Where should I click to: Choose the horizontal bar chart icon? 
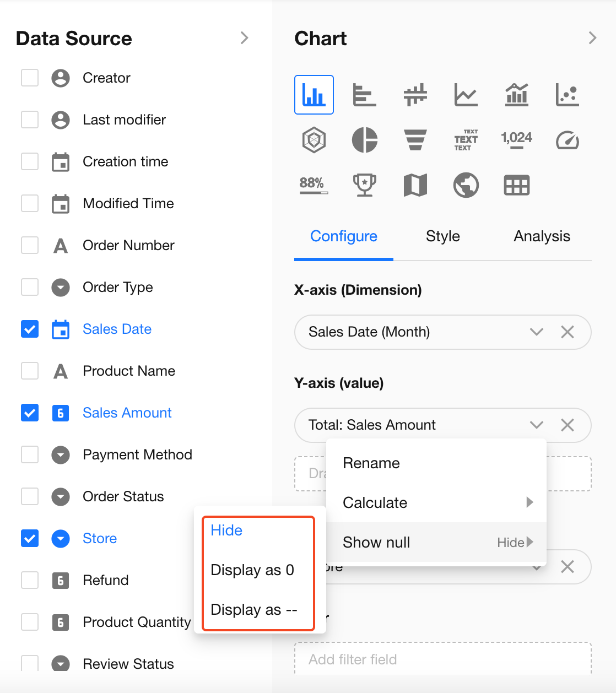tap(364, 95)
